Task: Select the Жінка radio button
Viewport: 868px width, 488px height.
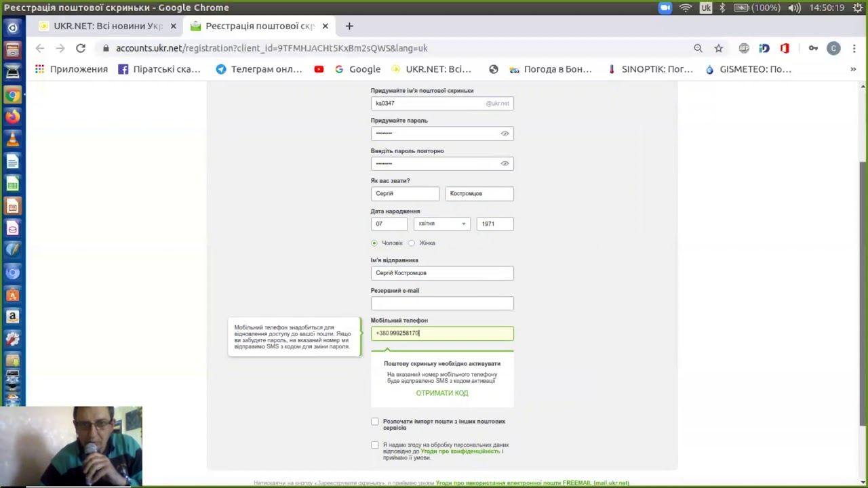Action: [x=412, y=243]
